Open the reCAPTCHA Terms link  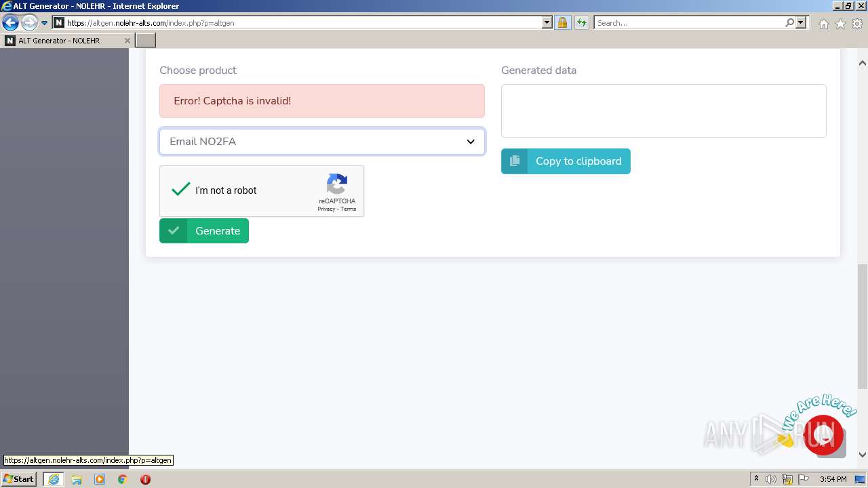[349, 209]
